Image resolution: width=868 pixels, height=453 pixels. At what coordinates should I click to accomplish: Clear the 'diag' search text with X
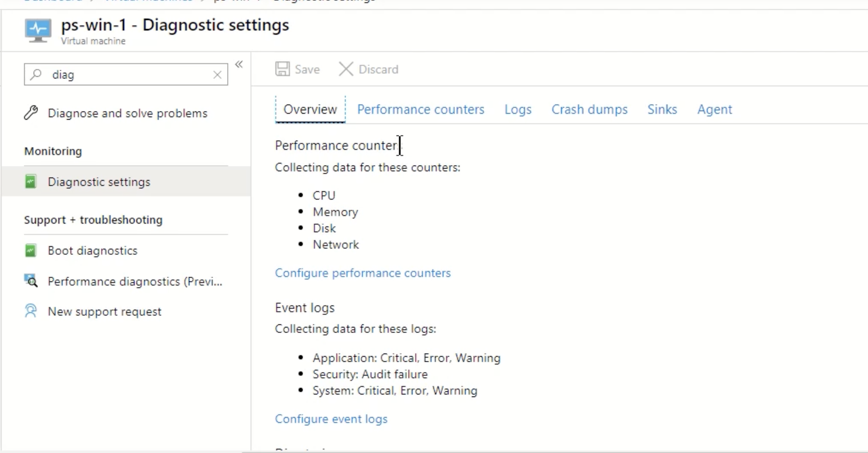217,75
